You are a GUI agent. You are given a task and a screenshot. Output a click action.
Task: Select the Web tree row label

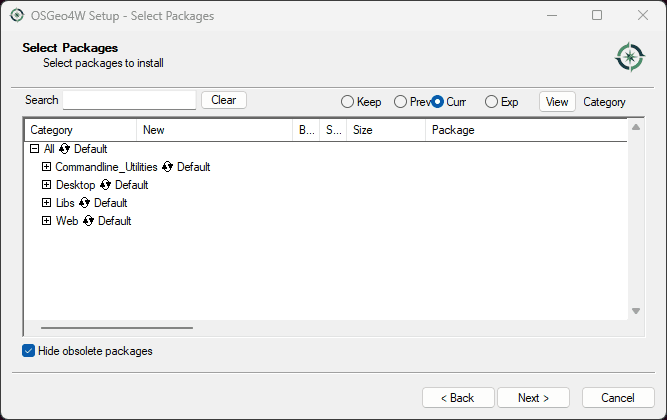click(67, 221)
